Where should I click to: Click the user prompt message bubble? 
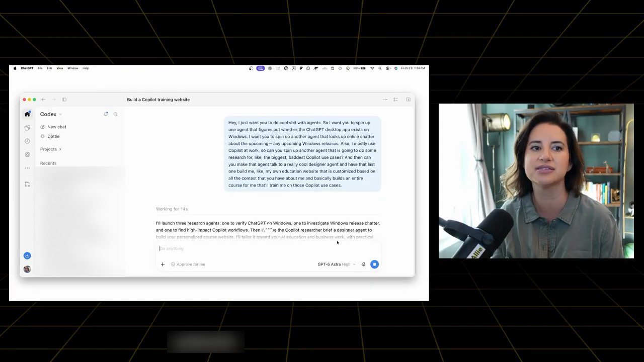(x=302, y=154)
